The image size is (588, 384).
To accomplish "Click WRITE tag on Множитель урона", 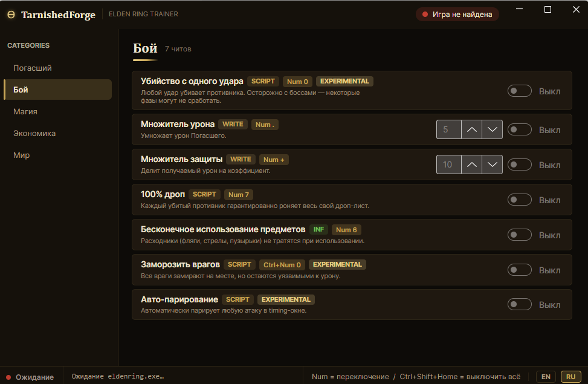I will pyautogui.click(x=233, y=124).
